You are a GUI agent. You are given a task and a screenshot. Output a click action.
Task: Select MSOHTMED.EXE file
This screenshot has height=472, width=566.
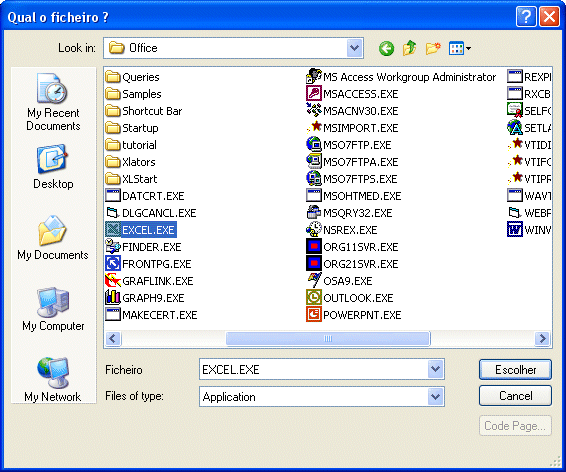(354, 196)
